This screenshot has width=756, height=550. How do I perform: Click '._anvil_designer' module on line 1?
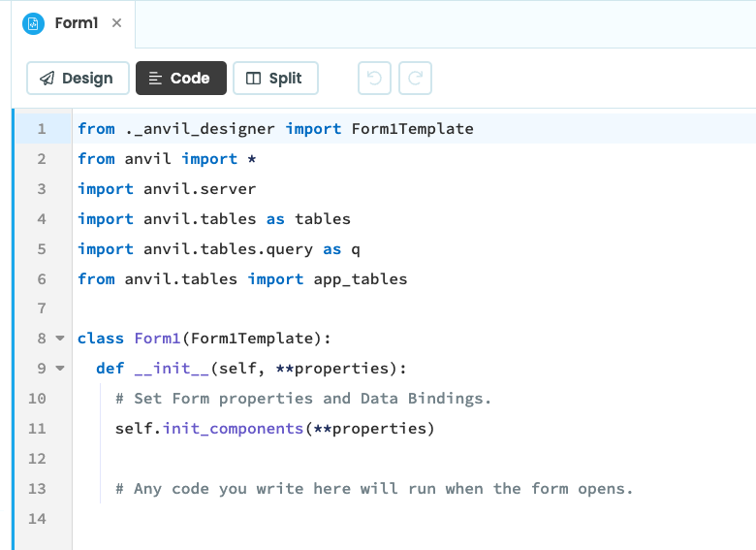[x=200, y=129]
